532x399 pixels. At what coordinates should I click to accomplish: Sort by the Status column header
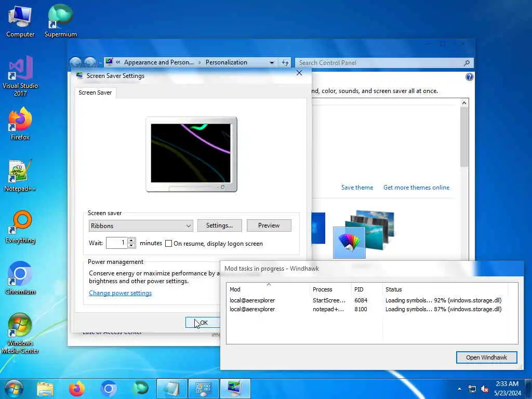pos(445,289)
